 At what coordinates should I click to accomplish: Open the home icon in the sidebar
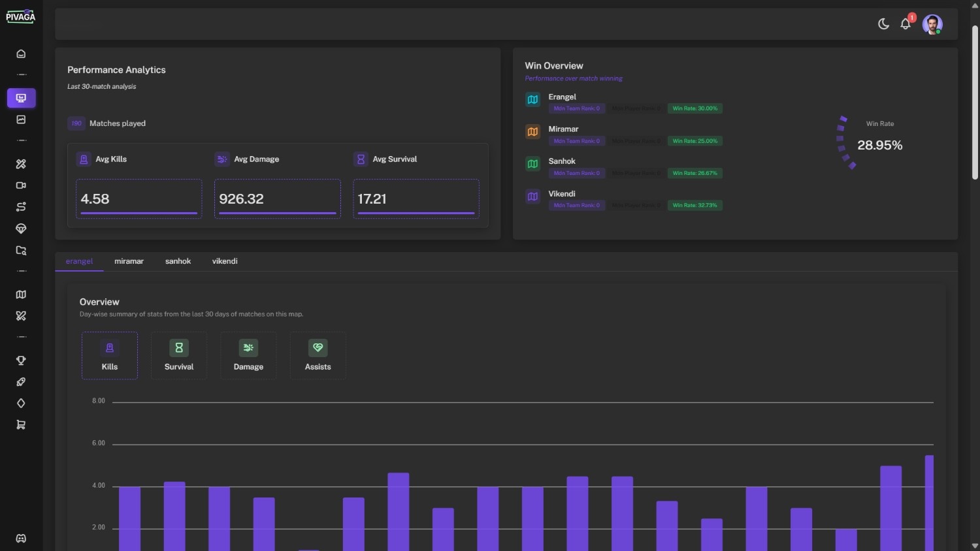[21, 54]
